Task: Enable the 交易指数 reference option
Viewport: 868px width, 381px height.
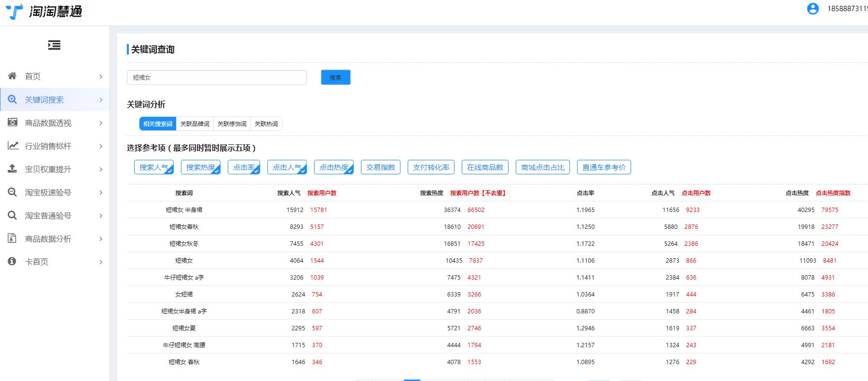Action: coord(380,168)
